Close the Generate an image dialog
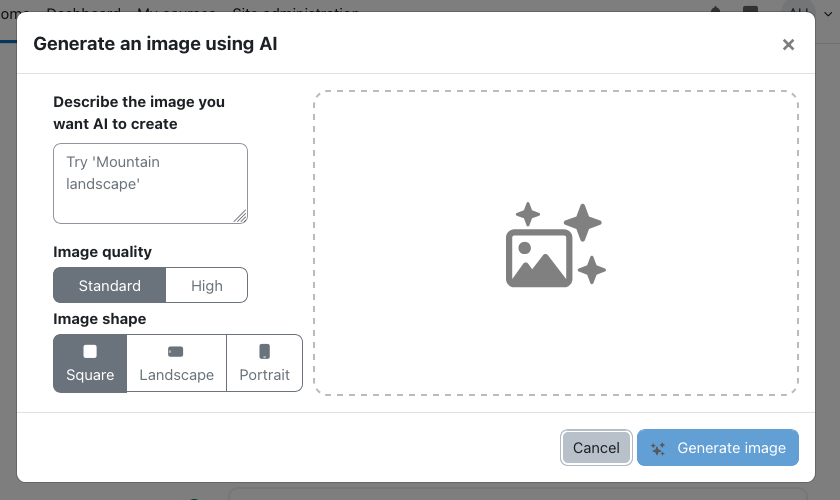This screenshot has height=500, width=840. (788, 44)
